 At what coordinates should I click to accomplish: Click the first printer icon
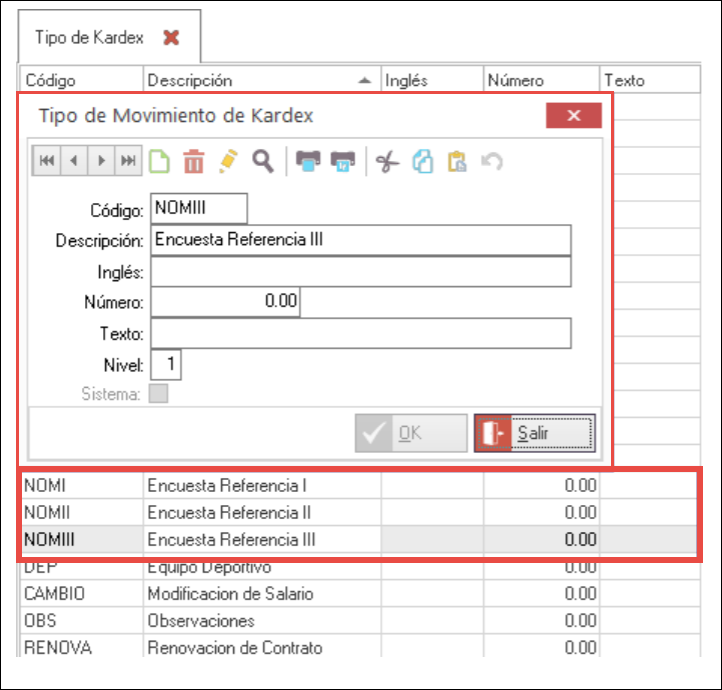[308, 161]
